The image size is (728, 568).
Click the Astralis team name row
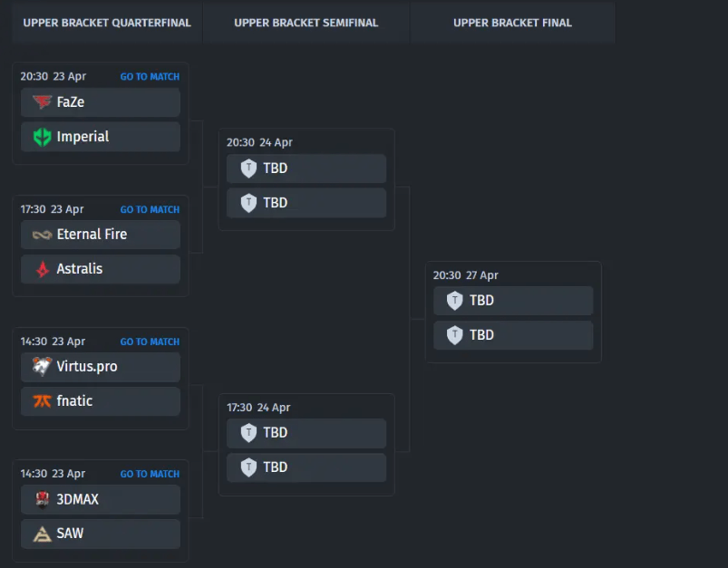(x=100, y=269)
